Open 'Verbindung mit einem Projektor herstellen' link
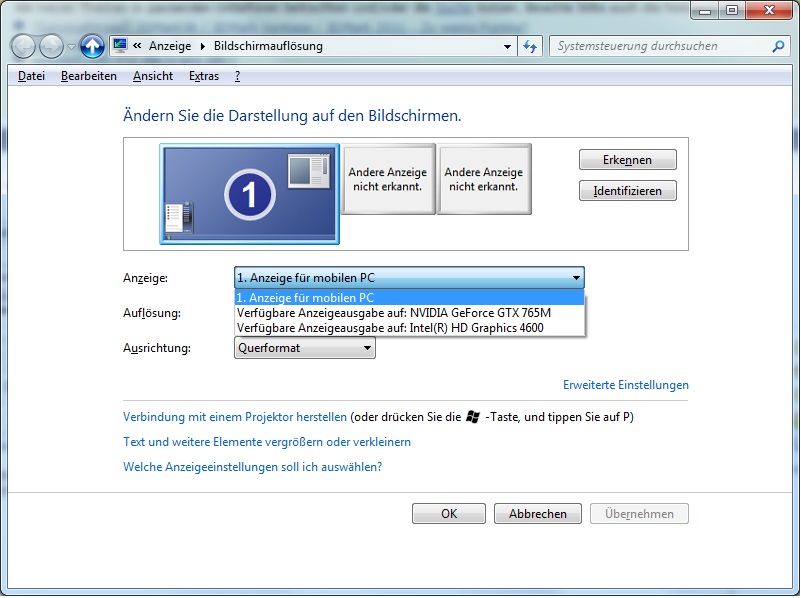 tap(234, 417)
